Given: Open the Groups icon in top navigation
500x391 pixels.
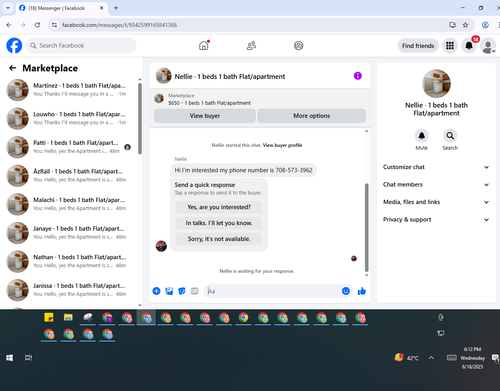Looking at the screenshot, I should 298,46.
